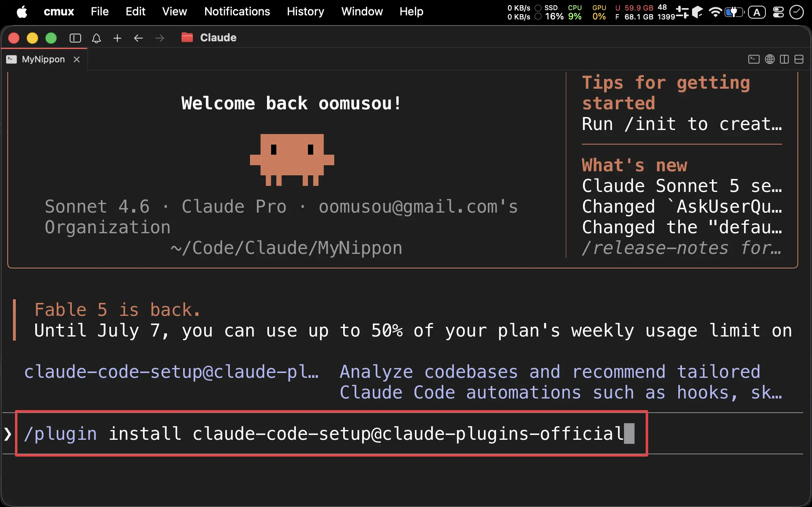Image resolution: width=812 pixels, height=507 pixels.
Task: Open the notifications bell icon
Action: [96, 38]
